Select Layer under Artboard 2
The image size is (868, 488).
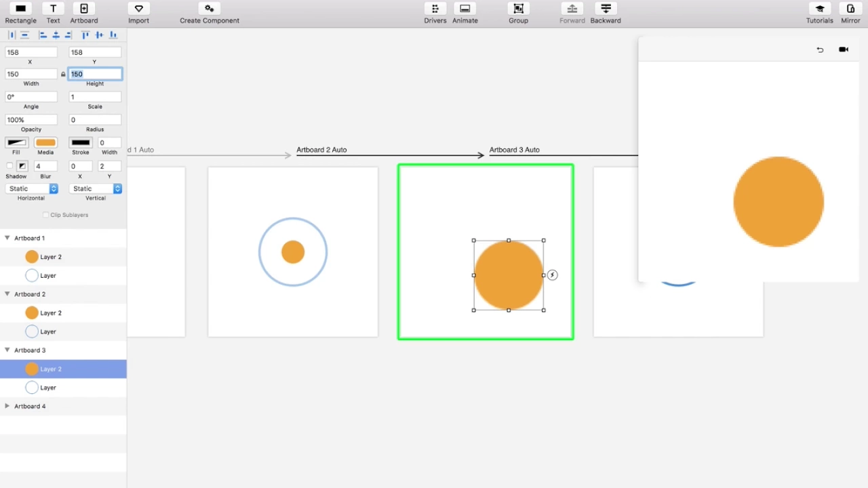click(63, 331)
